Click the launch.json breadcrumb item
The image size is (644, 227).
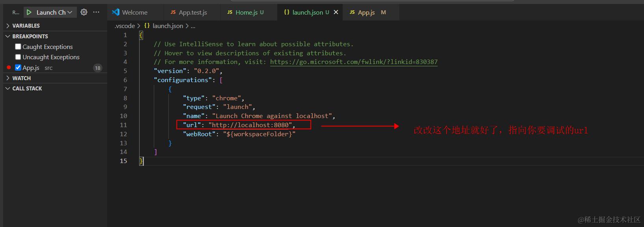click(x=168, y=26)
